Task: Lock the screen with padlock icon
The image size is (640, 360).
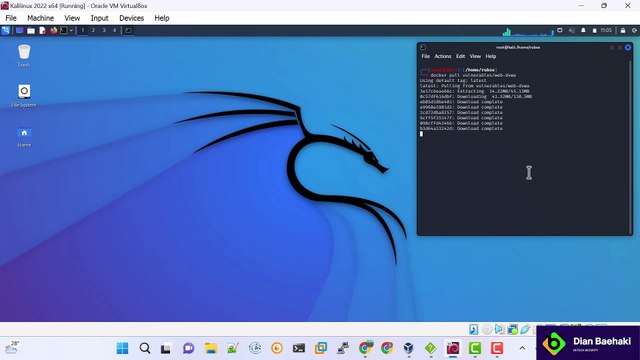Action: click(x=623, y=31)
